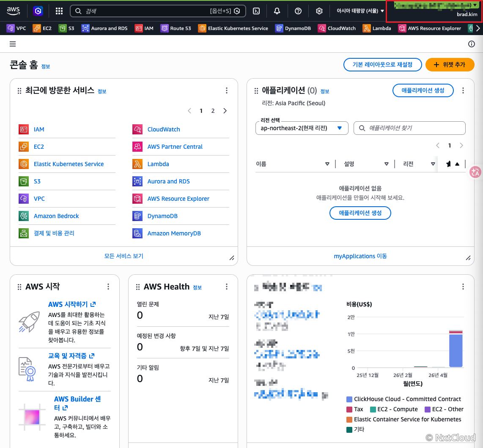Image resolution: width=483 pixels, height=448 pixels.
Task: Toggle the hamburger side navigation menu
Action: pyautogui.click(x=13, y=44)
